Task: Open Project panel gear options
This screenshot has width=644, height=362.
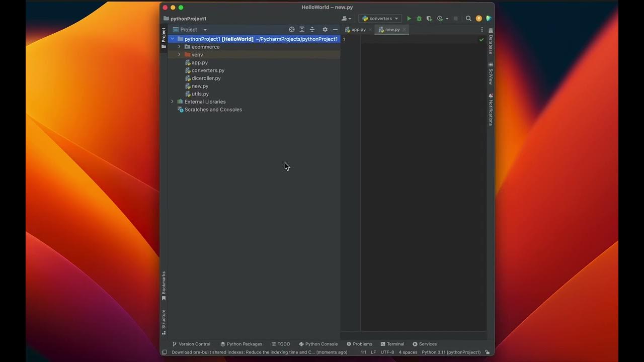Action: point(325,30)
